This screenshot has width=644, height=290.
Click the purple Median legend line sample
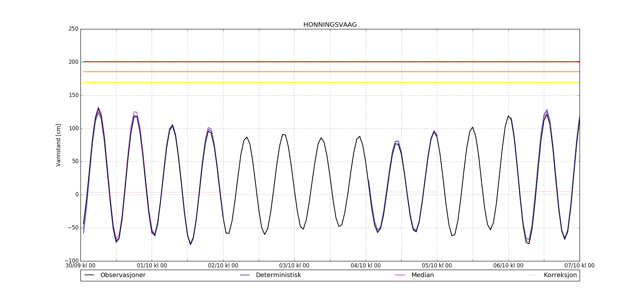400,275
